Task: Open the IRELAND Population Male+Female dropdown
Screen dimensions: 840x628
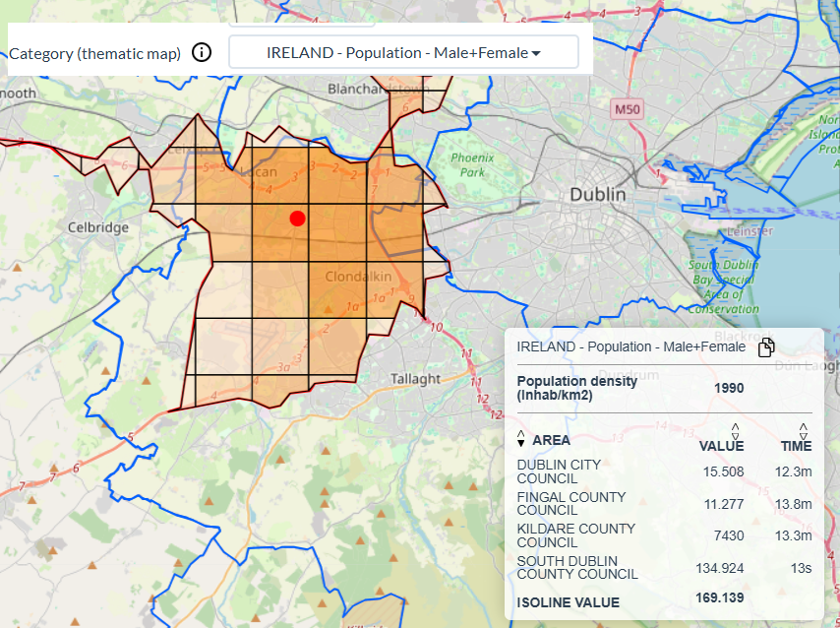Action: point(403,52)
